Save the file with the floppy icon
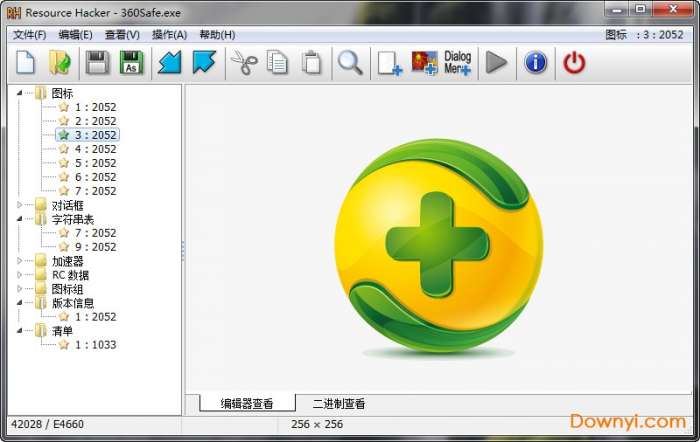Viewport: 700px width, 442px height. click(x=97, y=62)
